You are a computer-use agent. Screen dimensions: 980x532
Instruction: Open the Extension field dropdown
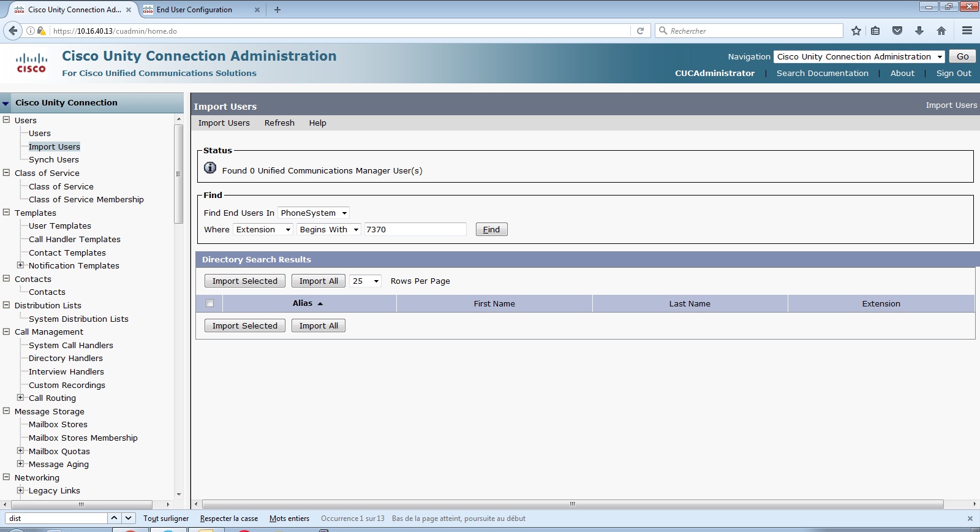pyautogui.click(x=263, y=229)
